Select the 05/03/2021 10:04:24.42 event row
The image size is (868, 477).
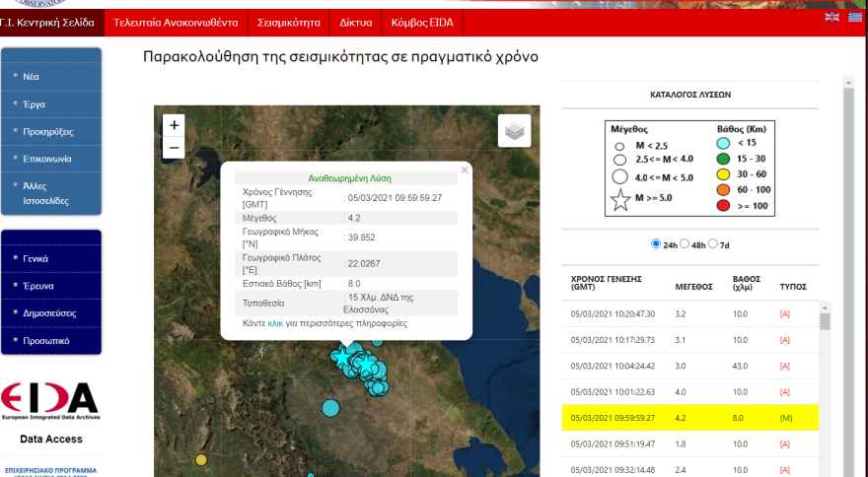pos(689,366)
